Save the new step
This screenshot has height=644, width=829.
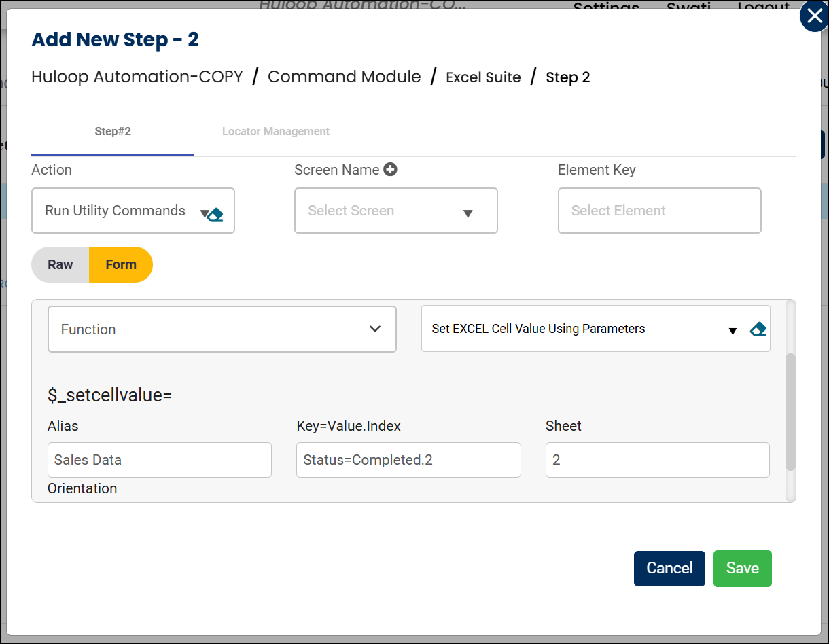pyautogui.click(x=742, y=569)
